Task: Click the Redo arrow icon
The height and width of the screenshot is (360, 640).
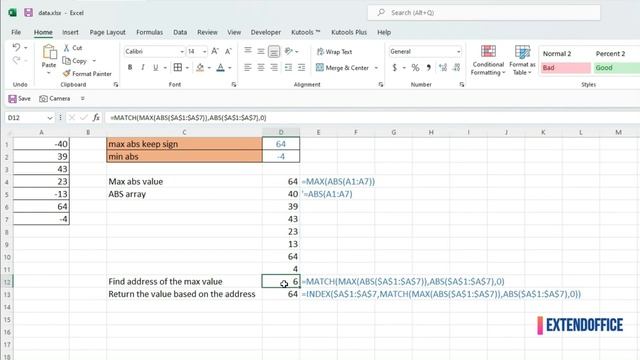Action: (x=16, y=60)
